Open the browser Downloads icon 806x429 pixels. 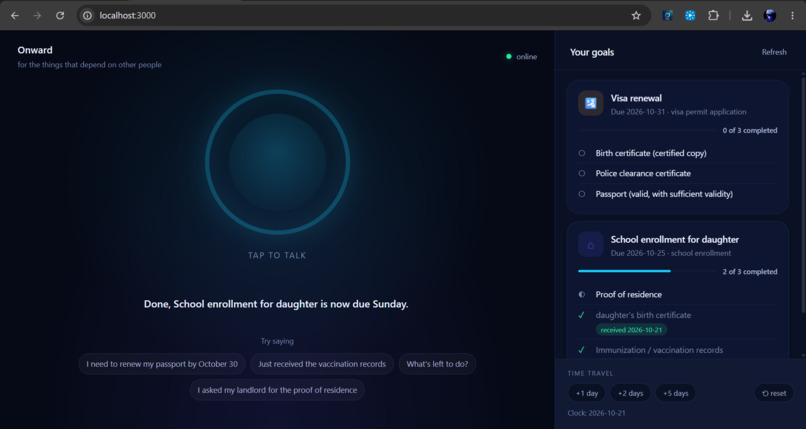coord(747,15)
